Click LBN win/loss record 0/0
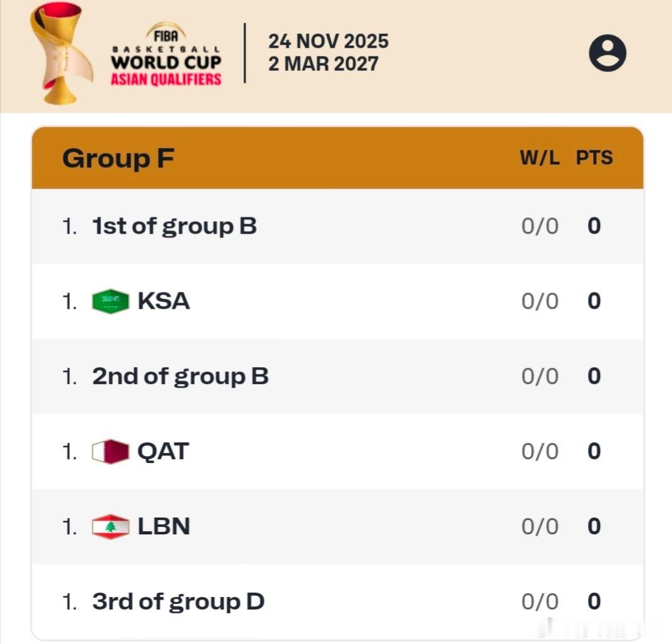Viewport: 672px width, 644px height. pyautogui.click(x=540, y=526)
